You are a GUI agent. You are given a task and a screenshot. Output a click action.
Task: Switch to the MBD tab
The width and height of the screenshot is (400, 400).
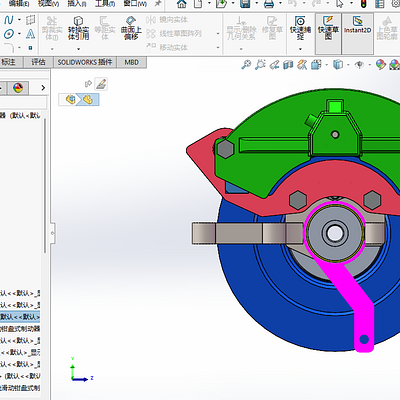(x=131, y=62)
